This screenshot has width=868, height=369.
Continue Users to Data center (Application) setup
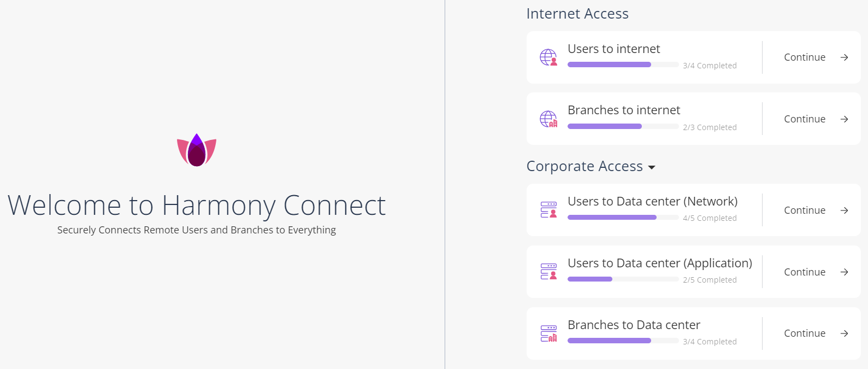click(x=805, y=272)
